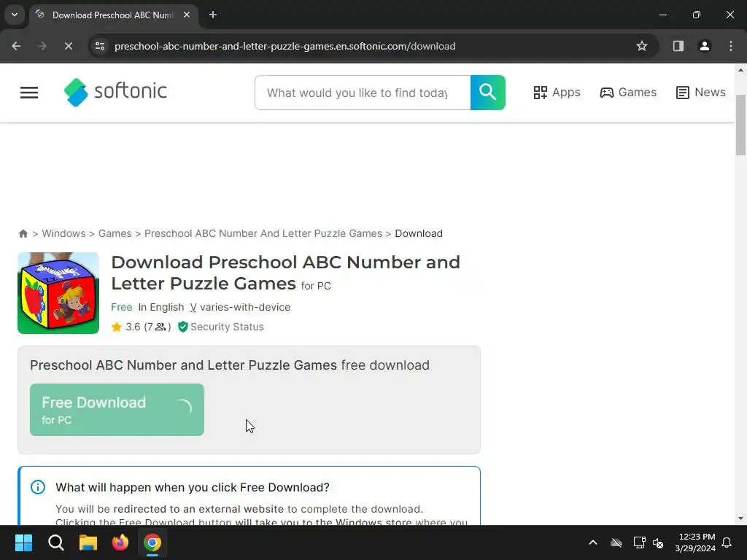The height and width of the screenshot is (560, 747).
Task: Click the 'varies-with-device' version text
Action: point(245,307)
